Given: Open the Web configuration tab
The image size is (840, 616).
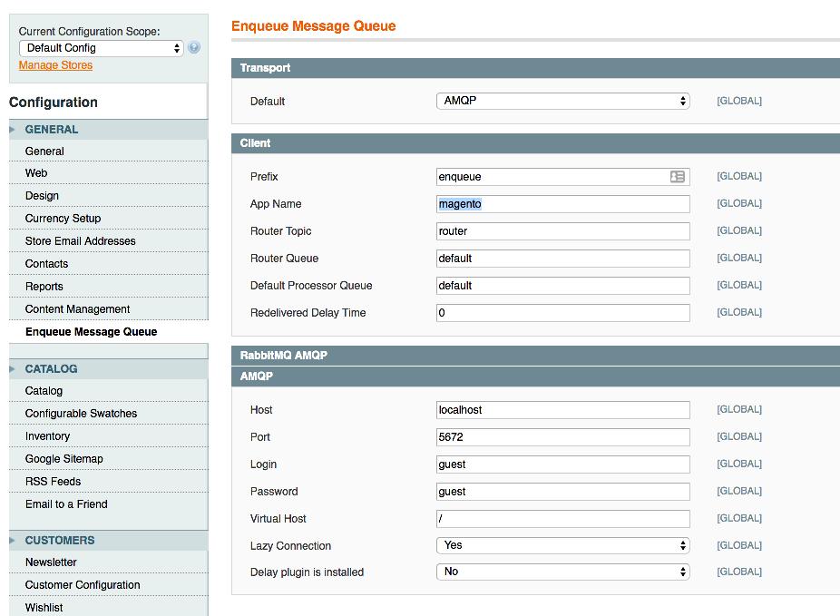Looking at the screenshot, I should [x=36, y=173].
